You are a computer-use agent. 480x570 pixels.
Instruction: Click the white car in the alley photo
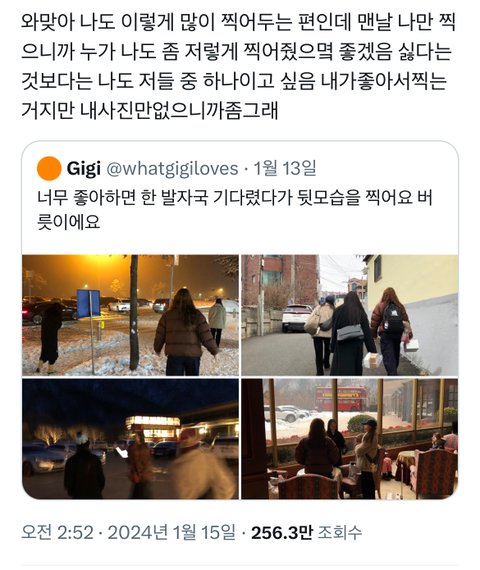(x=297, y=318)
